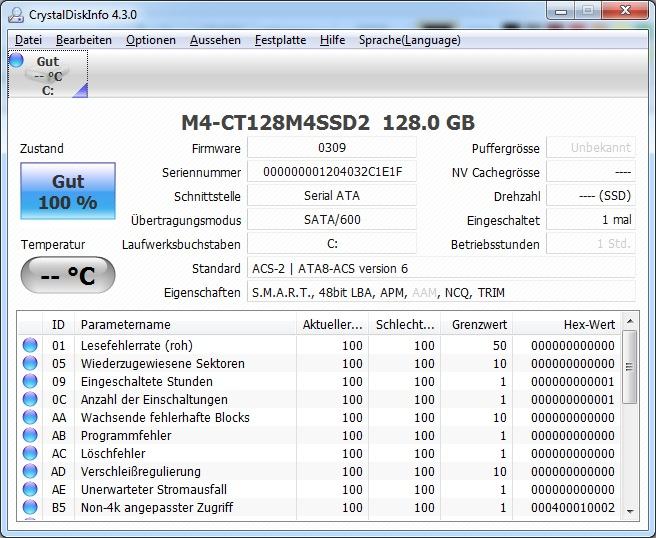Open the Sprache(Language) menu
Screen dimensions: 656x538
410,40
